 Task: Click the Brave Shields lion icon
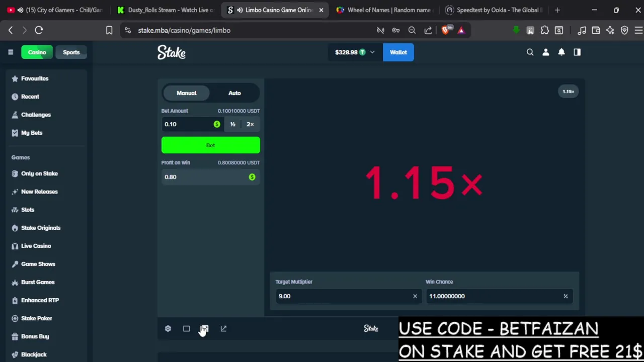445,30
